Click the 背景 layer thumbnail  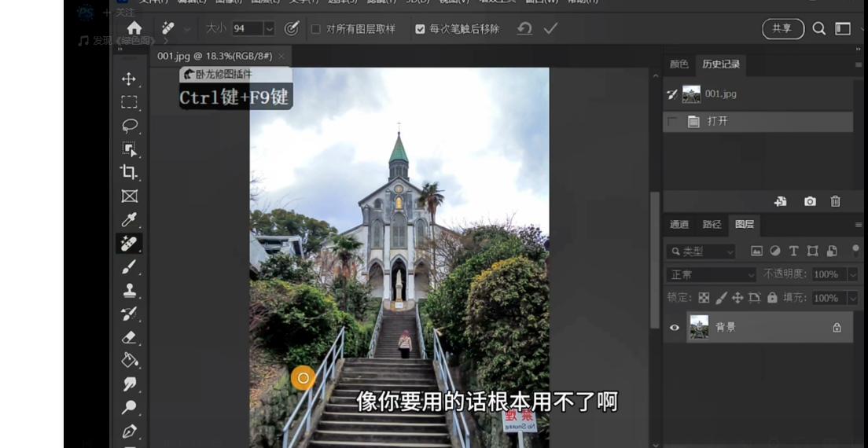coord(699,327)
